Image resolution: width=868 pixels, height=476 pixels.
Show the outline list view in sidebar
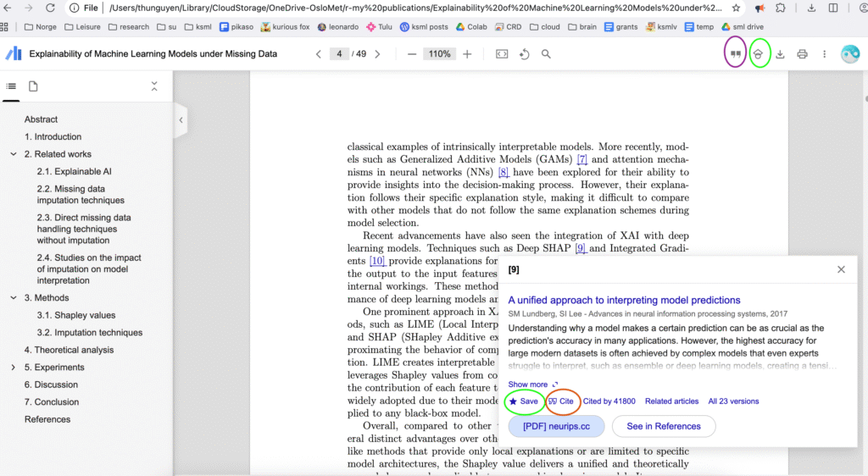11,86
